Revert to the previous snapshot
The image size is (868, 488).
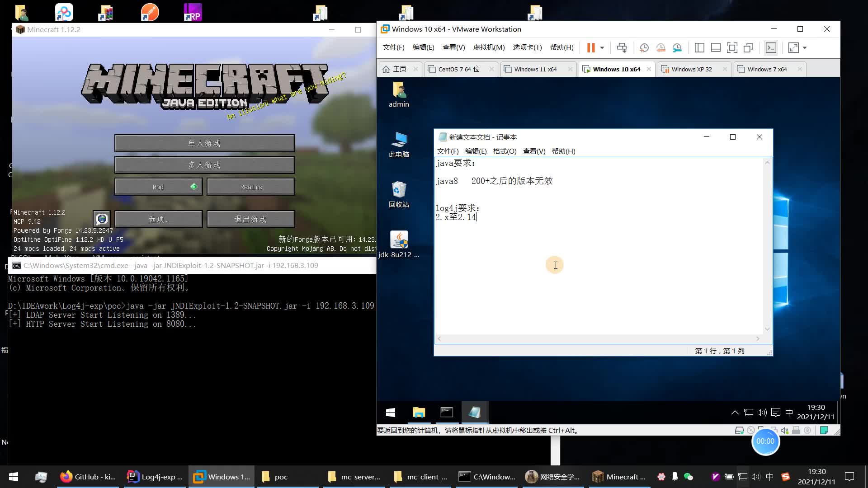[x=660, y=47]
